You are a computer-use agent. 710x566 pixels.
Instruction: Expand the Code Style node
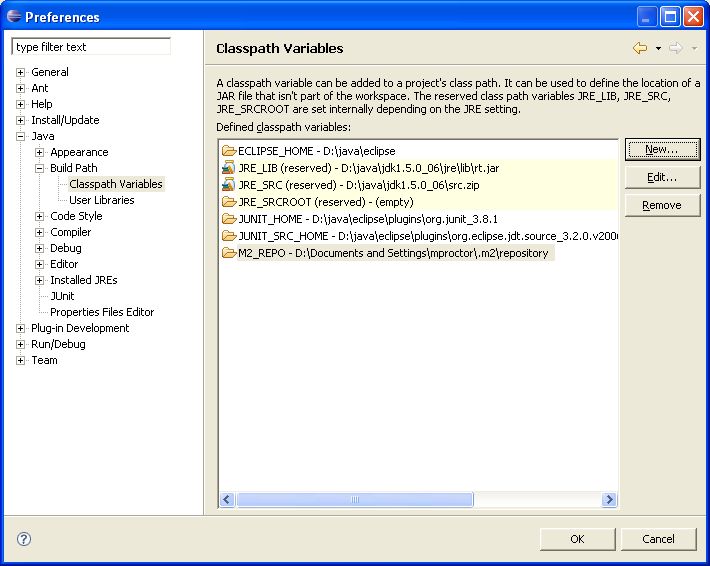point(40,216)
